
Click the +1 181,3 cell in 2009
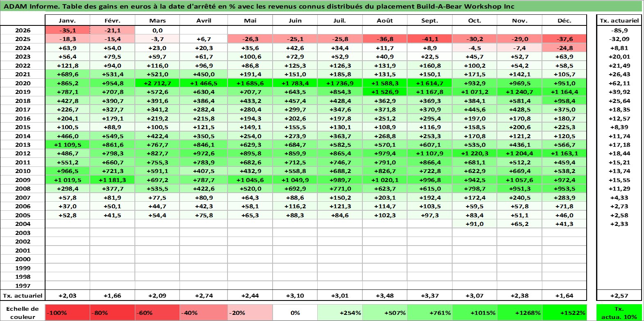click(112, 180)
